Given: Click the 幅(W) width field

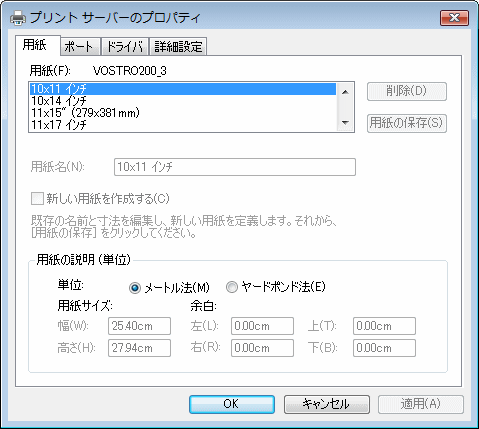Looking at the screenshot, I should pos(139,326).
